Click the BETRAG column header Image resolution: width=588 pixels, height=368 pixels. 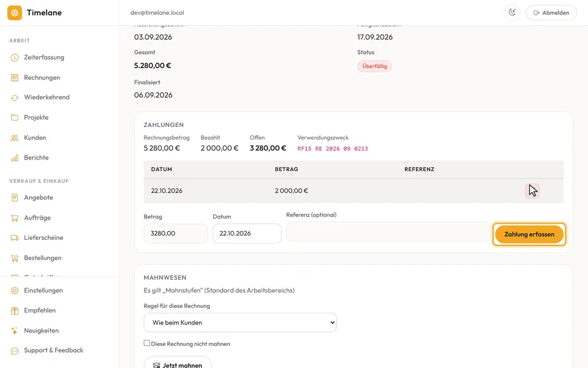pyautogui.click(x=287, y=169)
